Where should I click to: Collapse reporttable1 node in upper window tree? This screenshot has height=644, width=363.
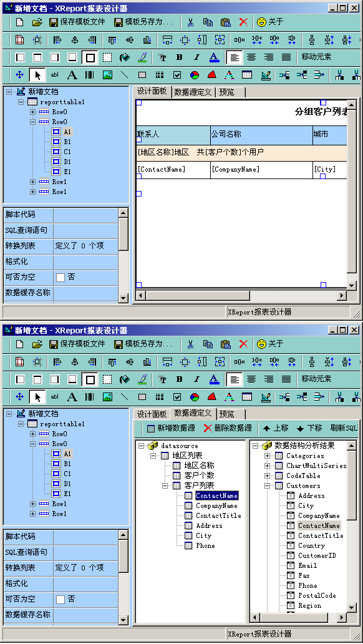click(x=21, y=102)
